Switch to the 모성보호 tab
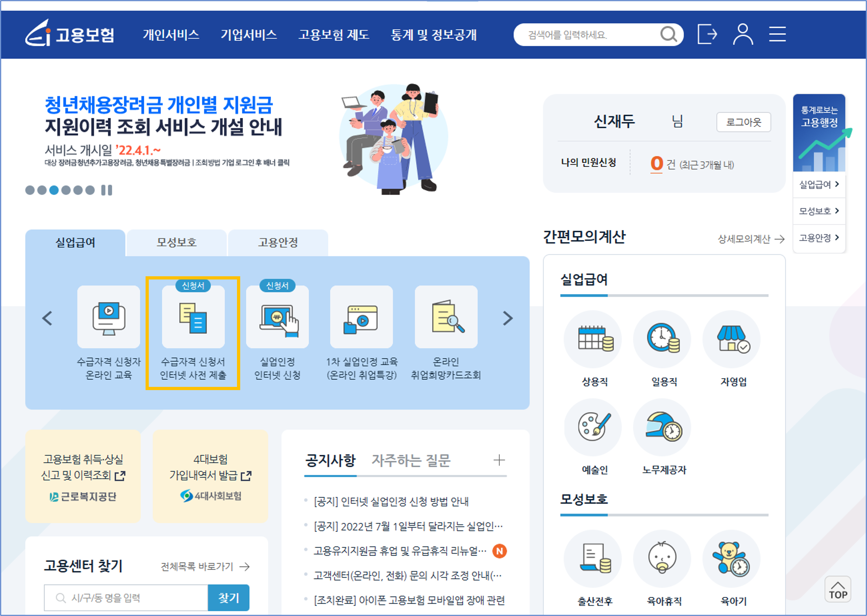Viewport: 867px width, 616px height. click(x=177, y=242)
